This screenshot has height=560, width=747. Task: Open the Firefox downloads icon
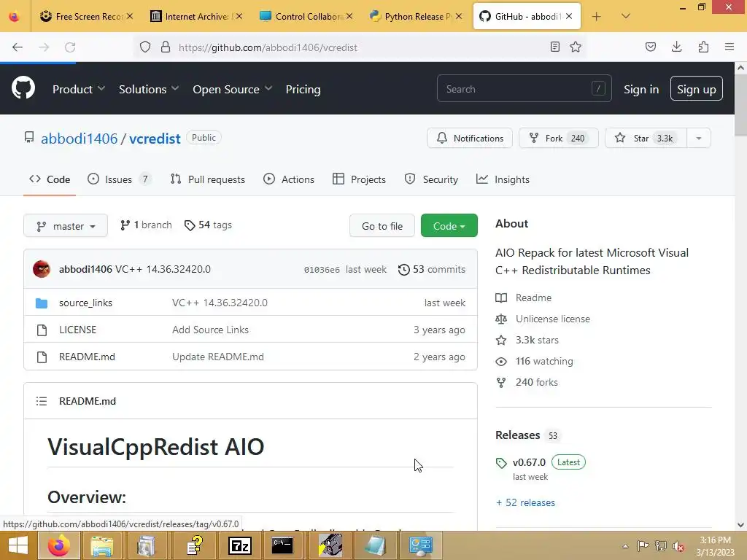[676, 47]
